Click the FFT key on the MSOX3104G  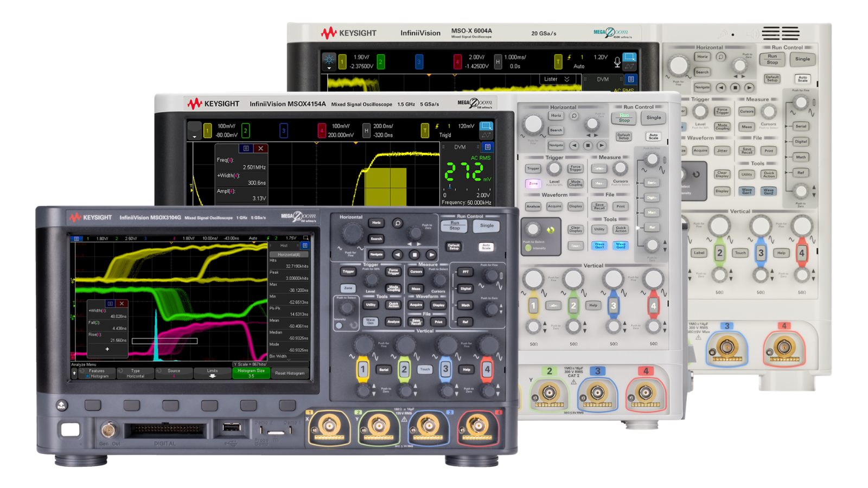pyautogui.click(x=465, y=272)
